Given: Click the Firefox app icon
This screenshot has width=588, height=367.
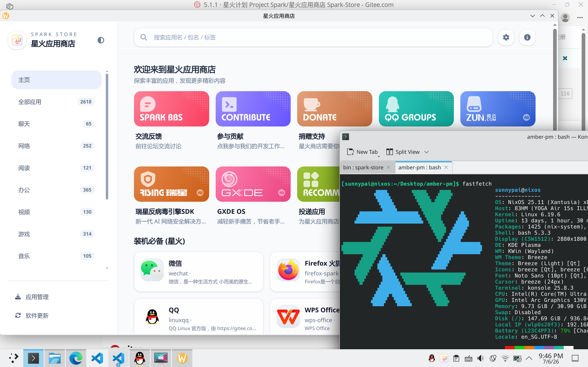Looking at the screenshot, I should [288, 270].
